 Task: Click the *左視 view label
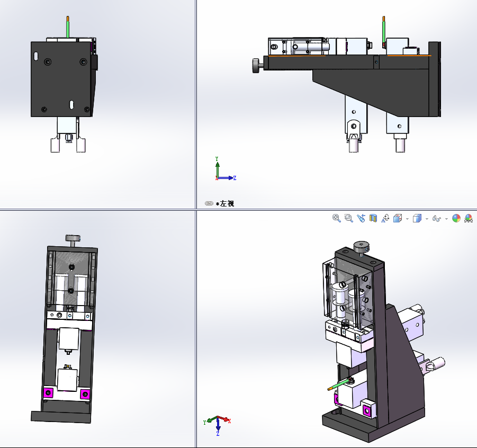(x=225, y=203)
